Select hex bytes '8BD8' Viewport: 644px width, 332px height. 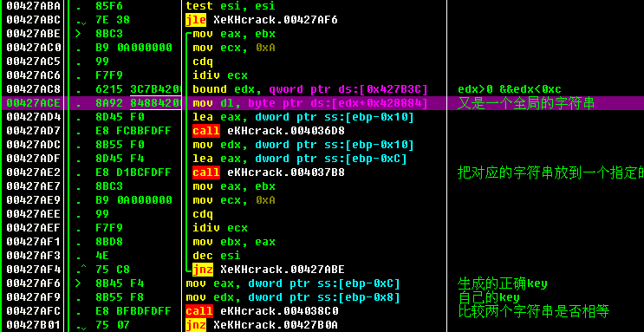pyautogui.click(x=109, y=242)
